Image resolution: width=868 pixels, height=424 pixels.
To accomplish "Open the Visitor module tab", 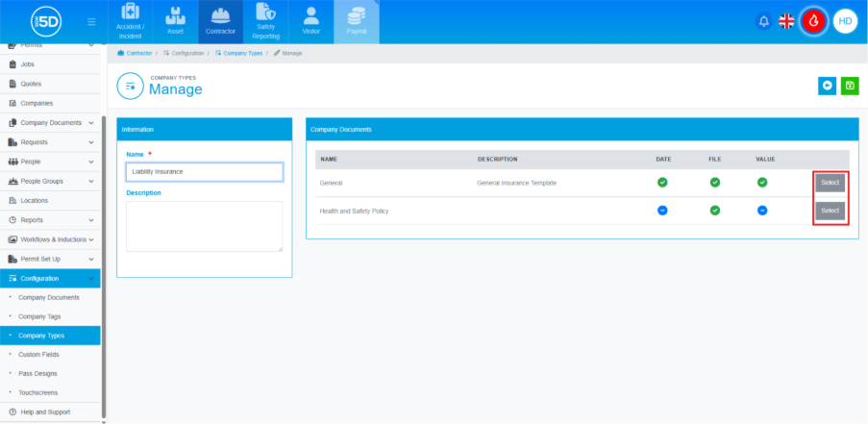I will pyautogui.click(x=310, y=22).
